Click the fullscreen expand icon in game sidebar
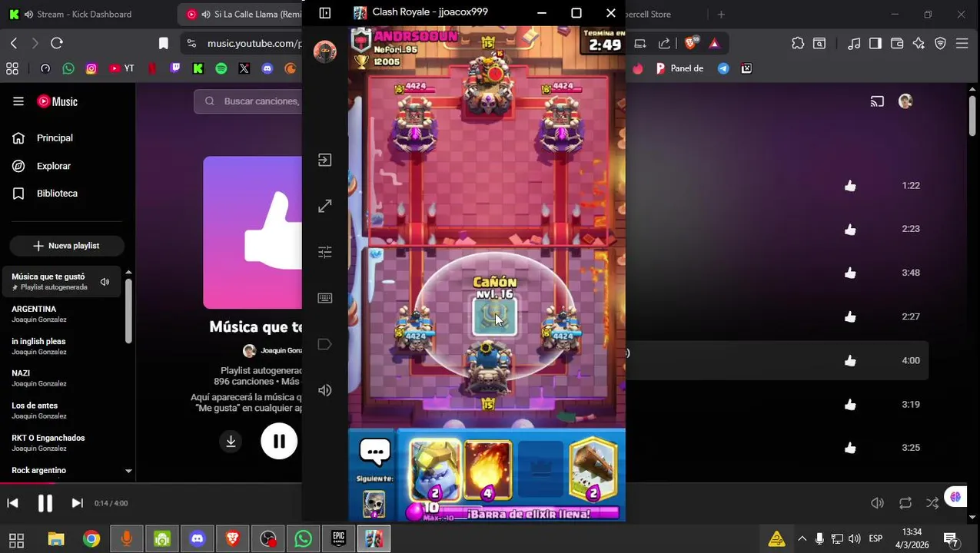The width and height of the screenshot is (980, 553). [325, 206]
